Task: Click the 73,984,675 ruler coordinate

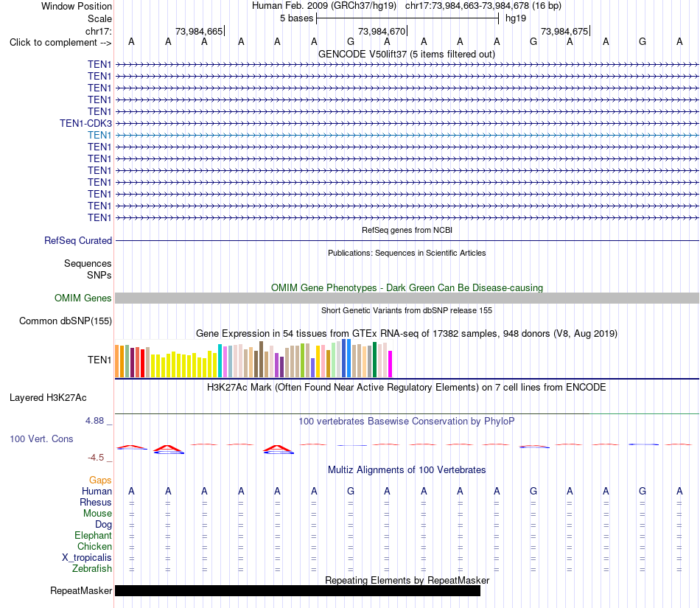Action: coord(564,31)
